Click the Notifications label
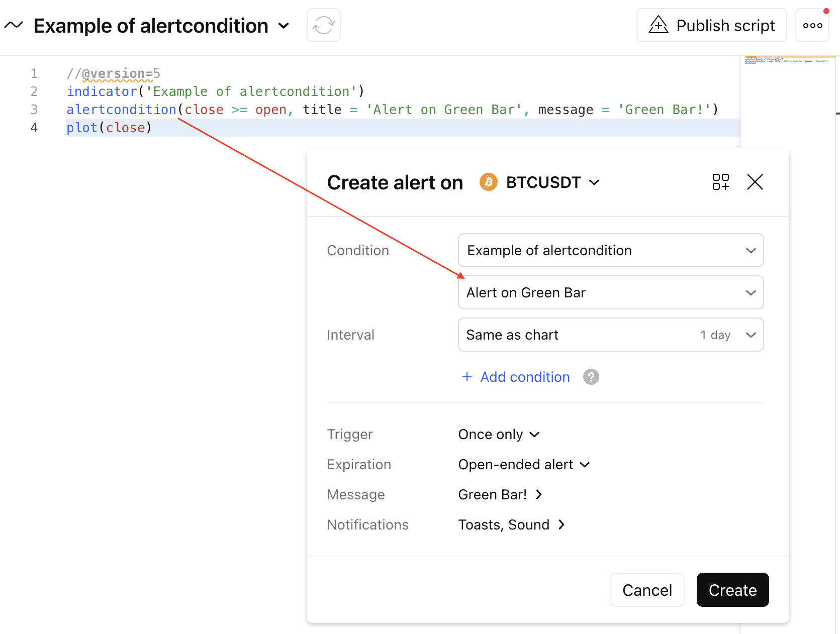The width and height of the screenshot is (840, 634). pos(367,524)
